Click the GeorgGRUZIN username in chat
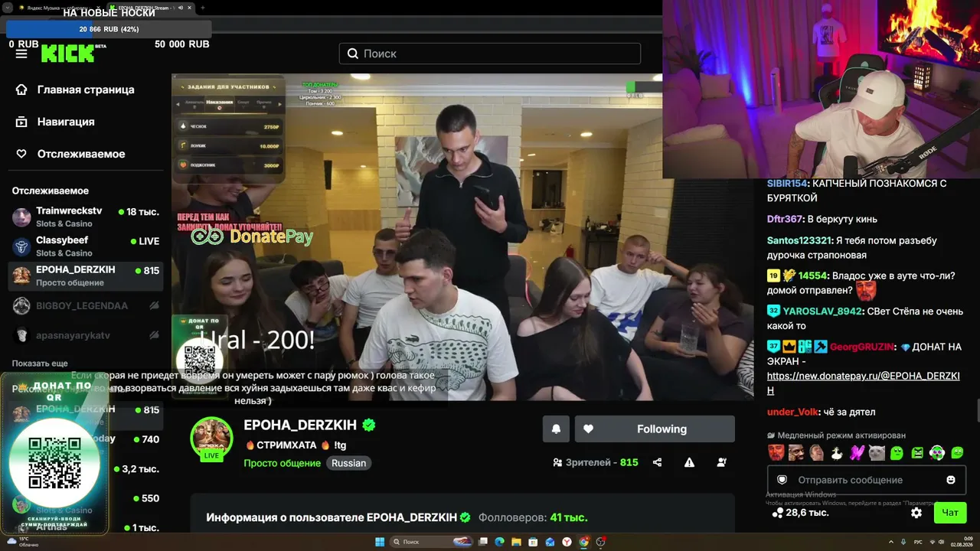 (861, 347)
